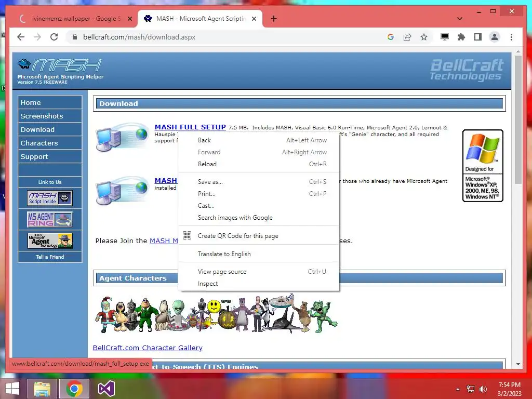This screenshot has height=399, width=532.
Task: Open File Explorer from the taskbar
Action: pyautogui.click(x=42, y=389)
